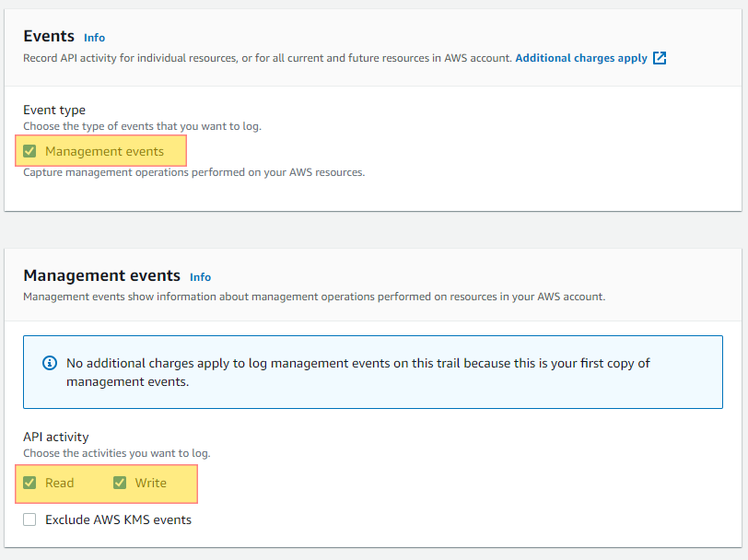Click the Additional charges apply link
This screenshot has width=748, height=560.
(581, 58)
